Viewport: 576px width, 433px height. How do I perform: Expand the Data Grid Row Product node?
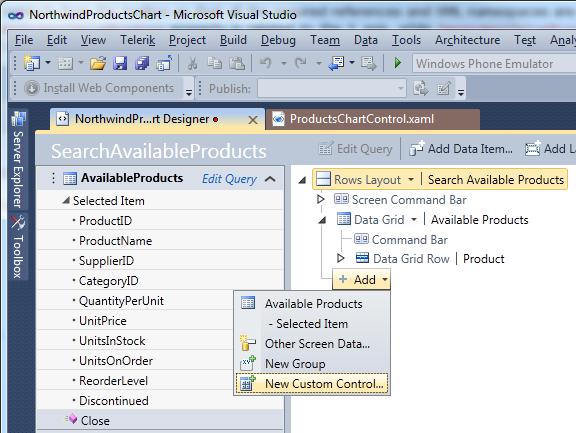341,258
